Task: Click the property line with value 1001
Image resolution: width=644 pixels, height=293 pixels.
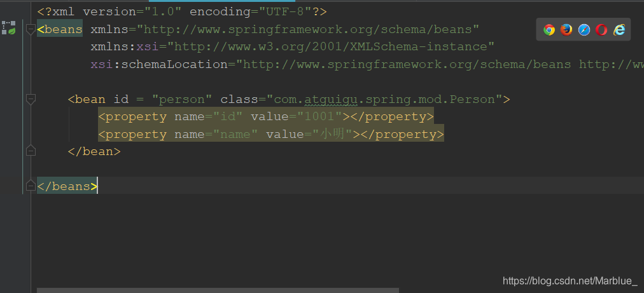Action: (266, 117)
